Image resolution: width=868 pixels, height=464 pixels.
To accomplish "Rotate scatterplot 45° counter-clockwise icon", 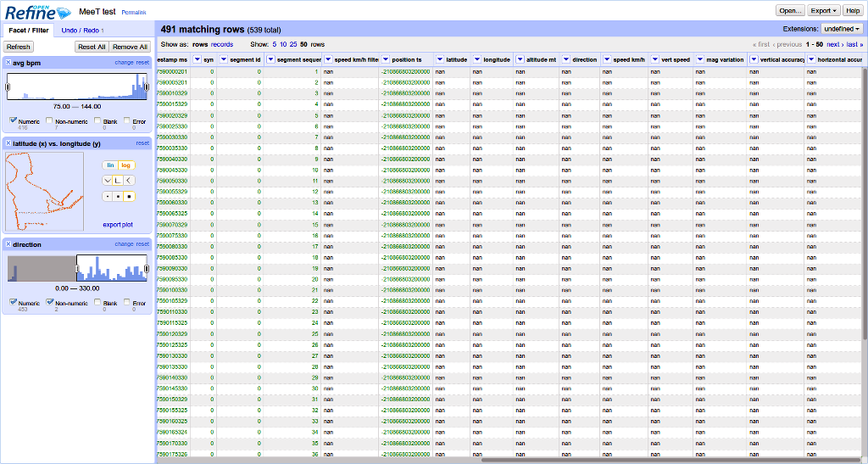I will coord(108,181).
